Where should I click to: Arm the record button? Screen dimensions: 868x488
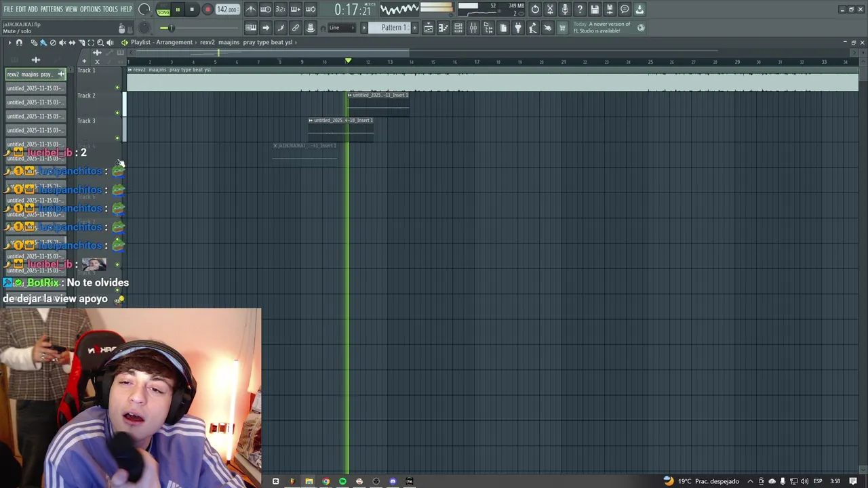pos(208,9)
